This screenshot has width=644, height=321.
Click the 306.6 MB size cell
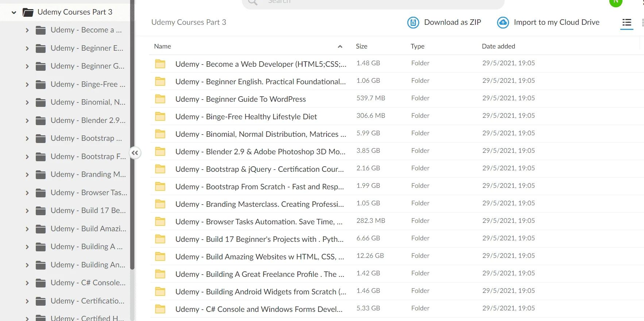pyautogui.click(x=371, y=116)
